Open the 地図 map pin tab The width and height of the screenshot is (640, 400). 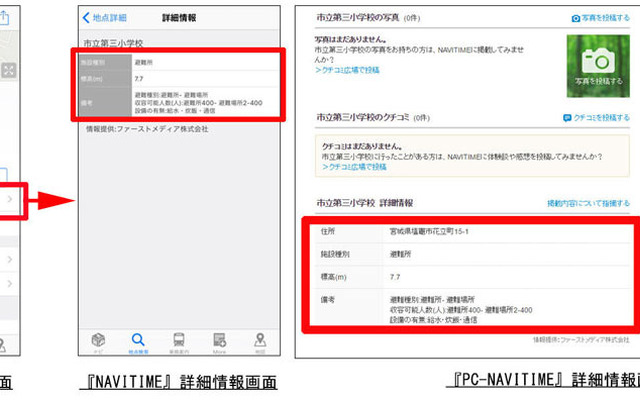(x=260, y=343)
